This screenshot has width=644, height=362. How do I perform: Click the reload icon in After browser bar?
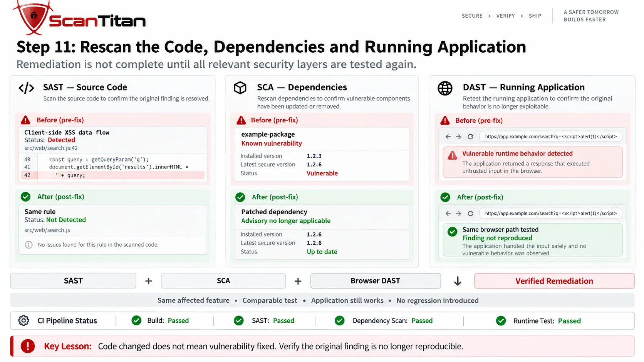[470, 214]
